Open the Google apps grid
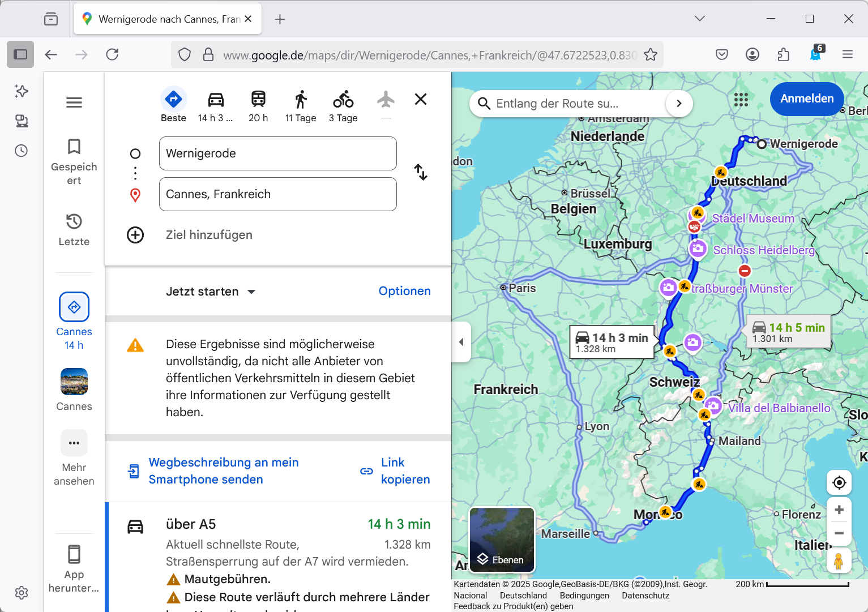The height and width of the screenshot is (612, 868). 741,100
